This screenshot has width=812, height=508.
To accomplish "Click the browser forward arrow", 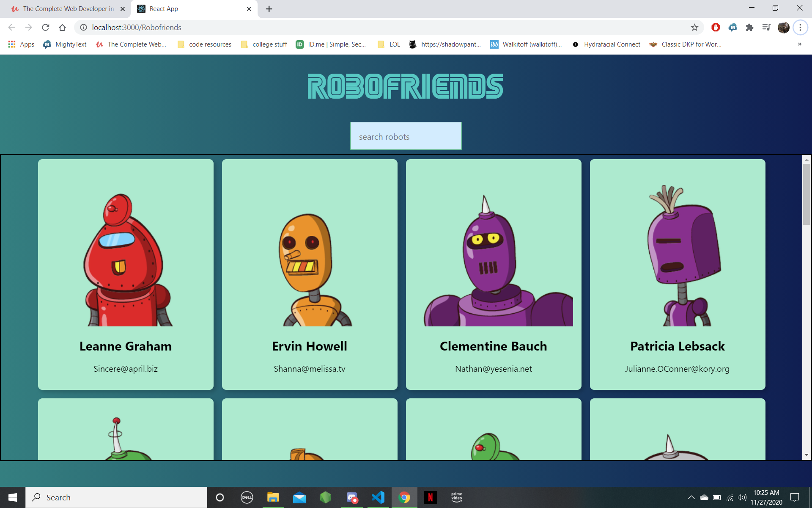I will tap(28, 28).
